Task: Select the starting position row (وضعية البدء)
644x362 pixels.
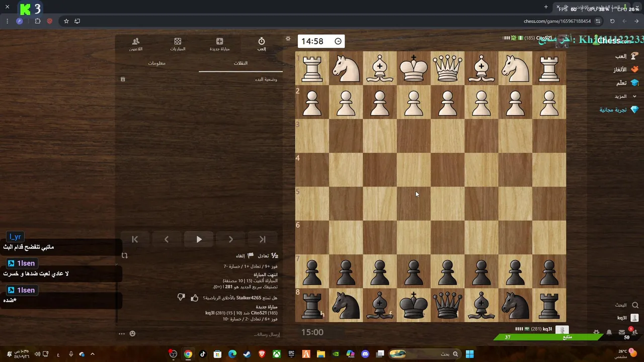Action: 199,79
